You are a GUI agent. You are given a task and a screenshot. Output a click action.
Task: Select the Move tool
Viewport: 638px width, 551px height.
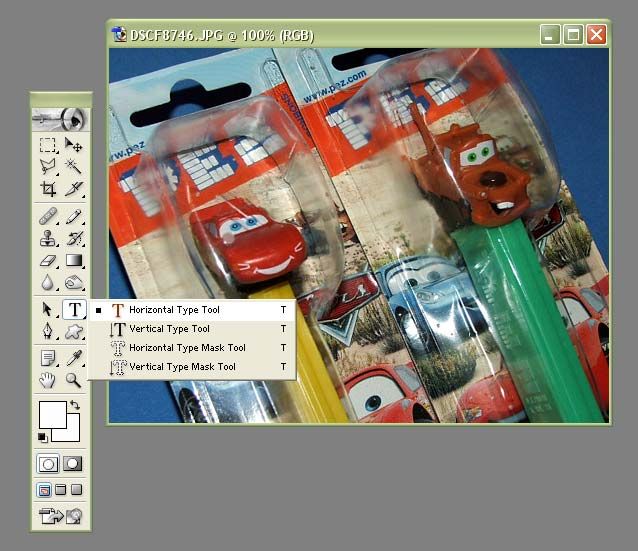click(73, 145)
